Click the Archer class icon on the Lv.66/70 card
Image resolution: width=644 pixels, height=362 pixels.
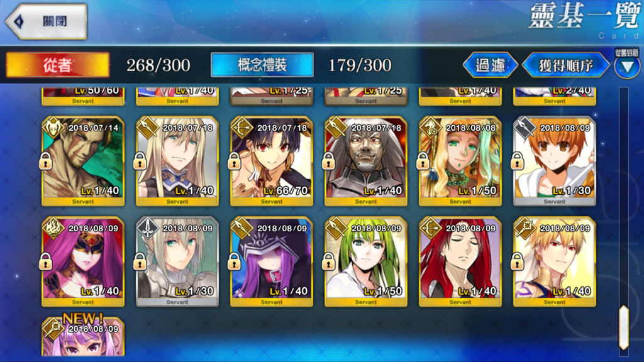pos(241,128)
